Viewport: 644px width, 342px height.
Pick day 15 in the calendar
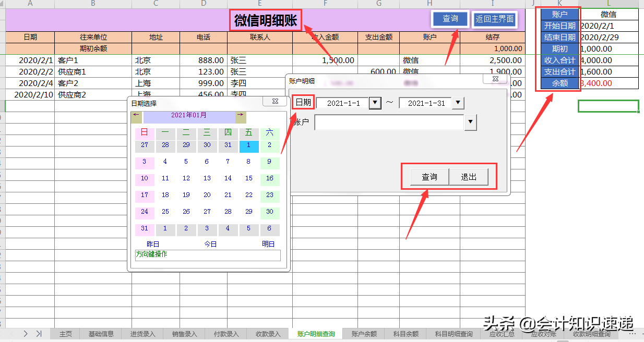point(249,178)
